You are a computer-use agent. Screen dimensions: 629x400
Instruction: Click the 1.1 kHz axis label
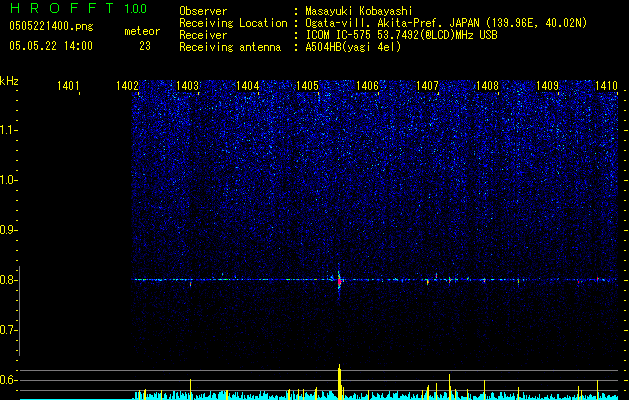(x=7, y=130)
